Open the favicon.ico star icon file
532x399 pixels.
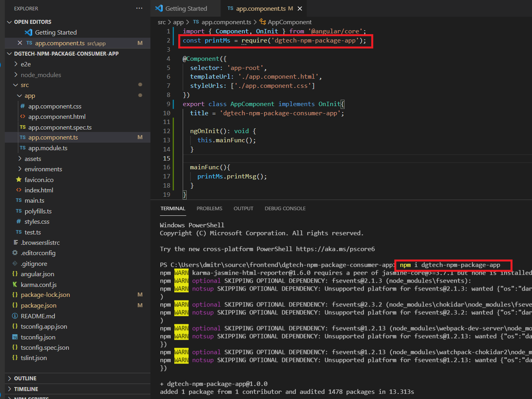pyautogui.click(x=39, y=180)
